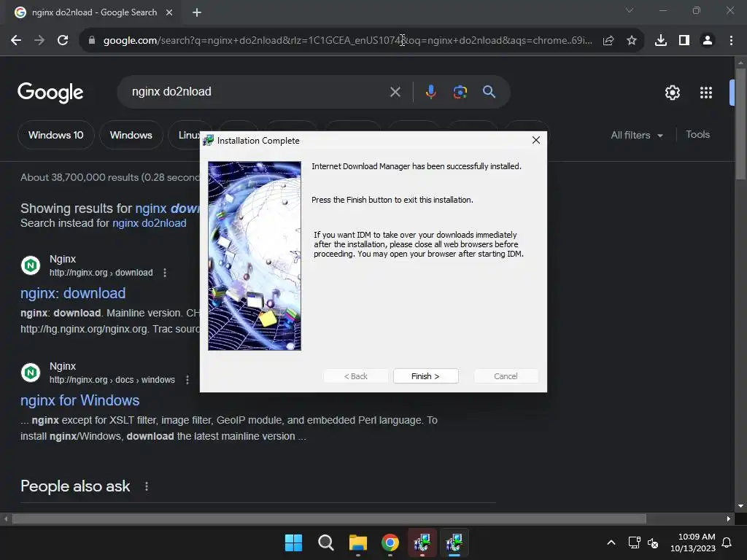The image size is (747, 560).
Task: Click the IDM globe installer image
Action: [x=255, y=256]
